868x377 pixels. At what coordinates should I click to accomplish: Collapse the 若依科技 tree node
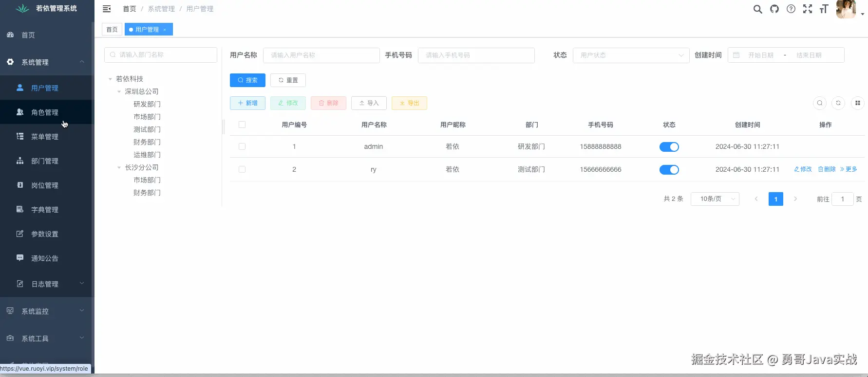[x=111, y=79]
